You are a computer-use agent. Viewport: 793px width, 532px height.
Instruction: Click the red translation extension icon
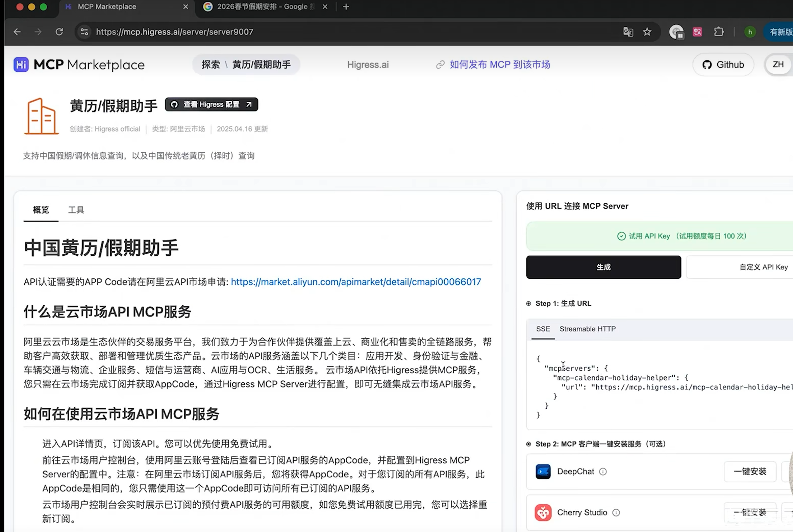point(697,32)
